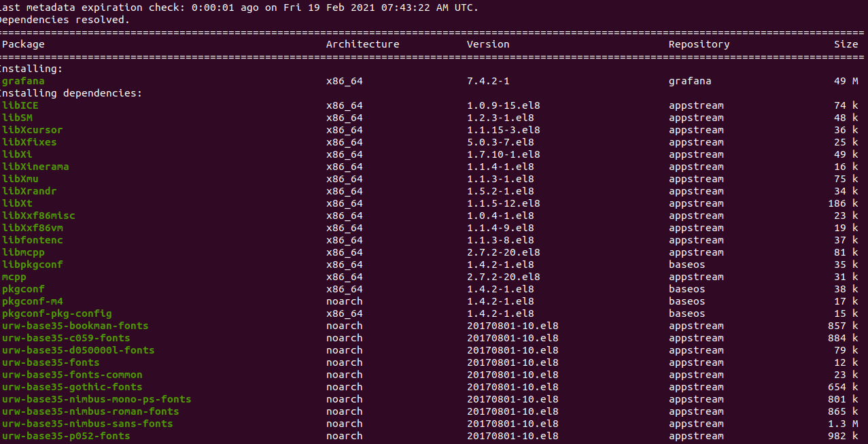The width and height of the screenshot is (868, 444).
Task: Select the exact urw-base35-fonts package name
Action: 50,362
